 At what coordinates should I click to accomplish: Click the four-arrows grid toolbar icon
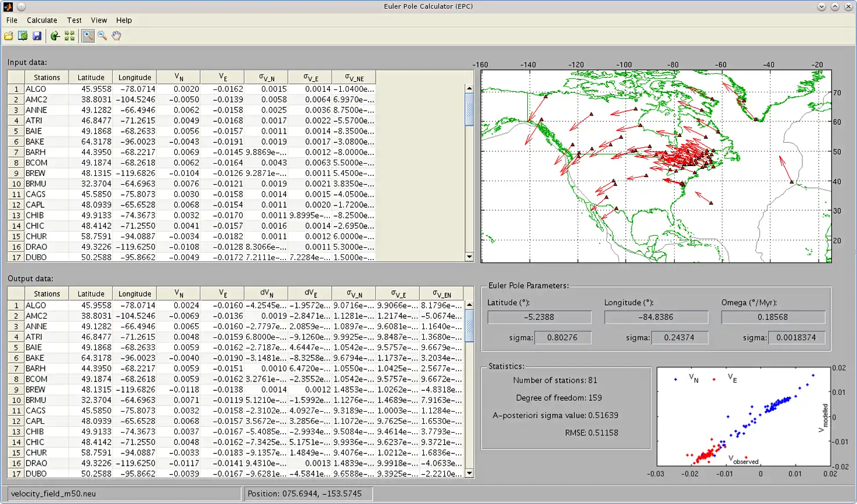pyautogui.click(x=70, y=36)
